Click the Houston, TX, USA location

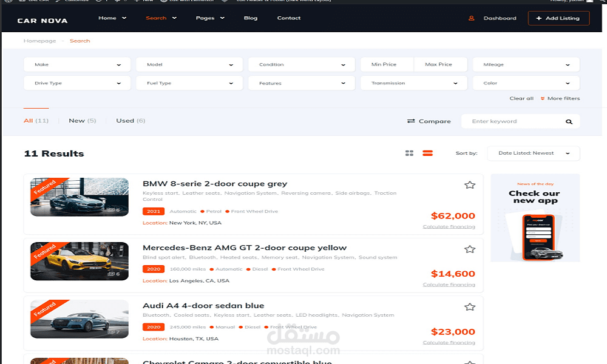(194, 339)
